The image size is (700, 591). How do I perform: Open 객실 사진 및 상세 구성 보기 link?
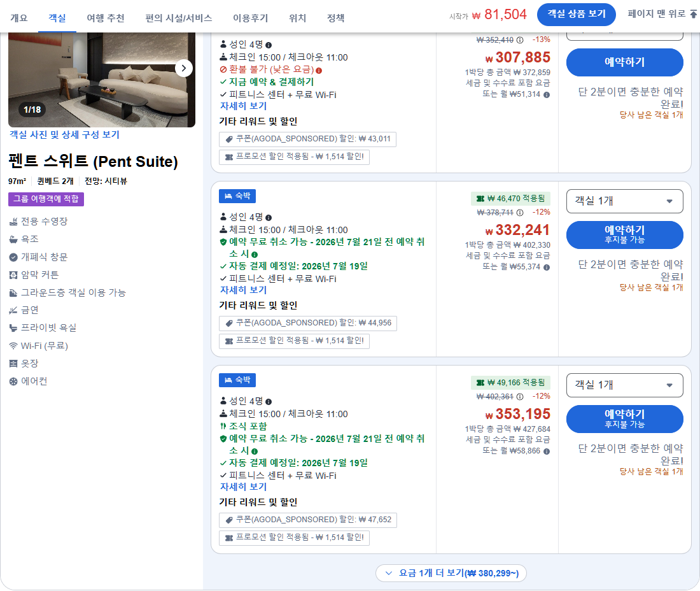[x=64, y=134]
